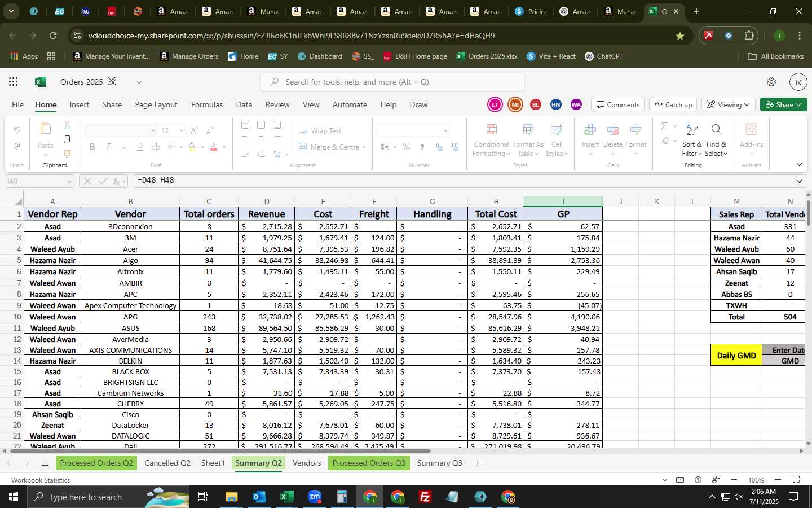812x508 pixels.
Task: Switch to the Formulas ribbon tab
Action: point(207,104)
